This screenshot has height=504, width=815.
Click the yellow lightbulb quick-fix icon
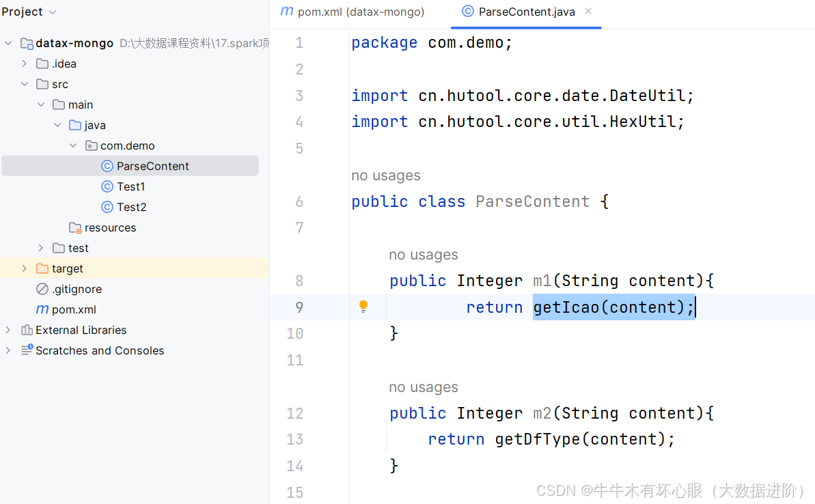point(363,307)
